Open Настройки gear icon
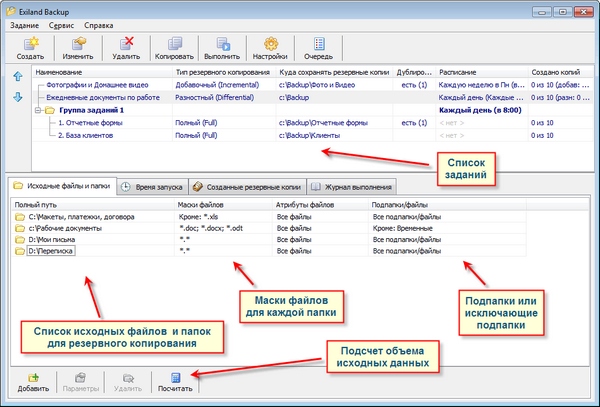600x407 pixels. pyautogui.click(x=270, y=48)
